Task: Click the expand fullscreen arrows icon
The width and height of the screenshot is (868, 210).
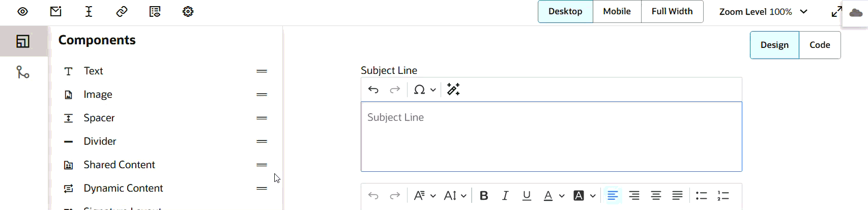Action: click(x=836, y=12)
